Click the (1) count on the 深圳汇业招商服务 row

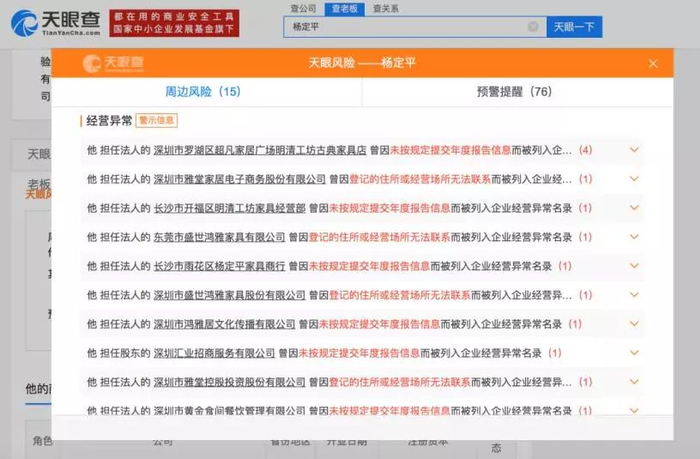pyautogui.click(x=555, y=353)
